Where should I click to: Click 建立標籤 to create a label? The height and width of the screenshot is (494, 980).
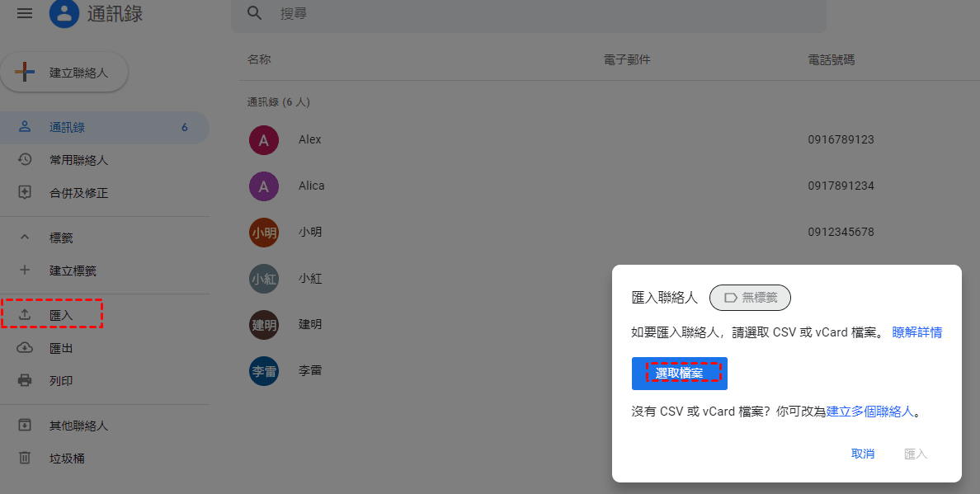[73, 271]
